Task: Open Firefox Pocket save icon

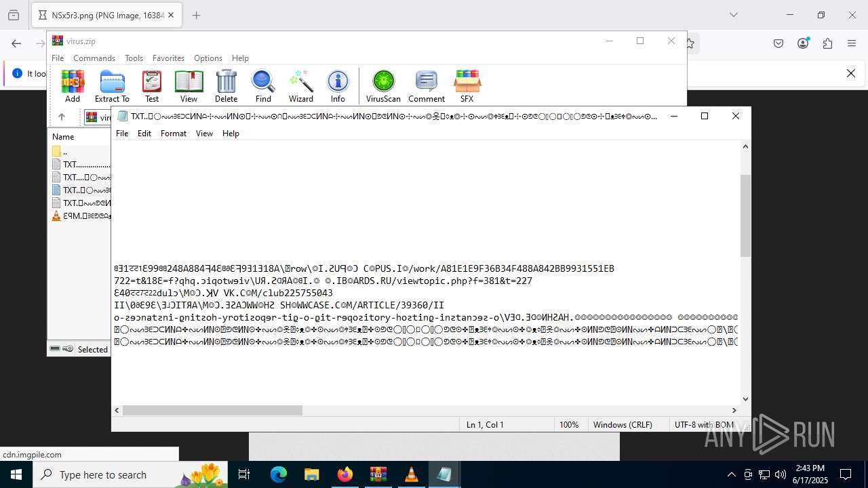Action: [778, 43]
